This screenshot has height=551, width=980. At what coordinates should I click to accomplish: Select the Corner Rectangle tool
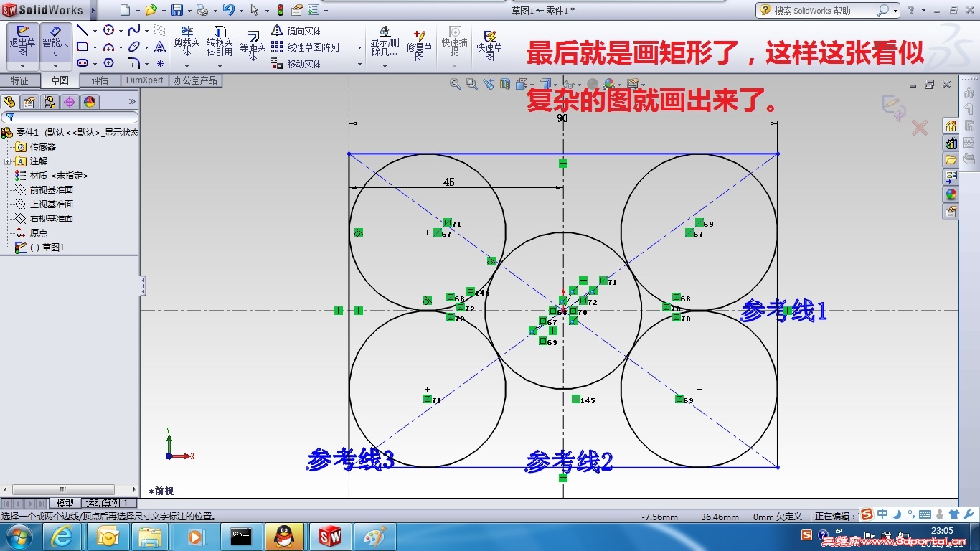click(x=83, y=47)
